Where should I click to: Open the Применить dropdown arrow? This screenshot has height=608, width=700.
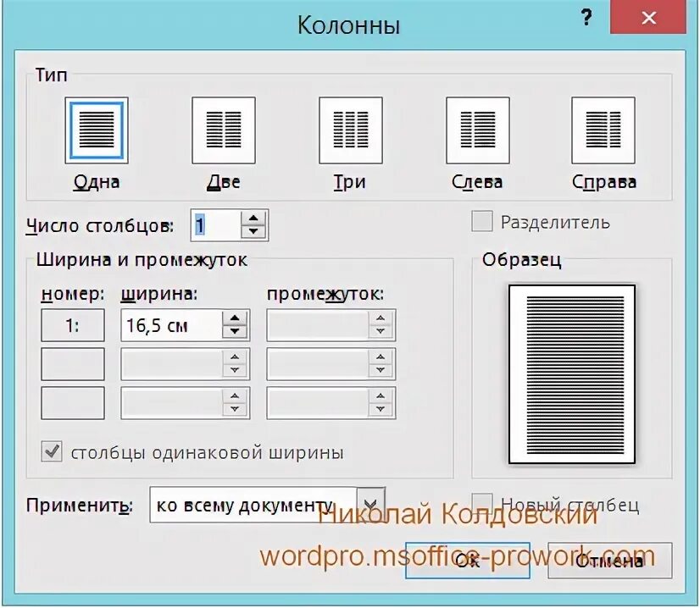click(371, 505)
